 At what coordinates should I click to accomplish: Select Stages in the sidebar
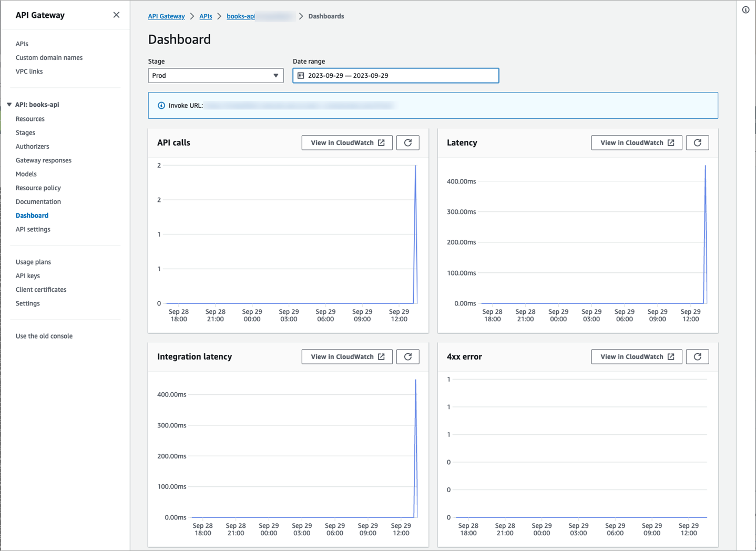tap(25, 132)
